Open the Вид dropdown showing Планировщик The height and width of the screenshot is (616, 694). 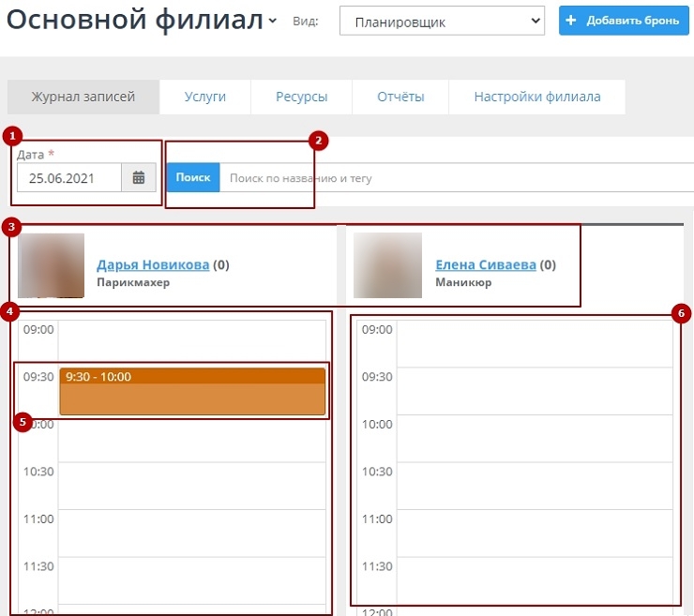[441, 22]
